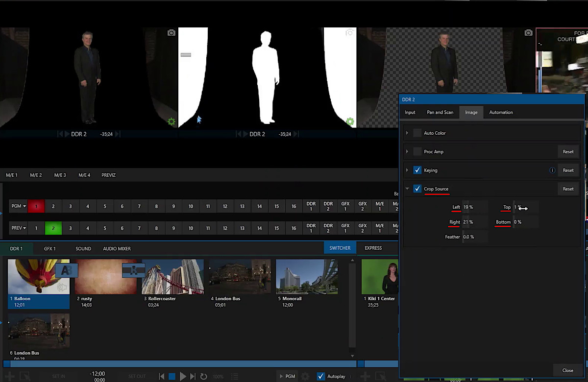Click the Feather 0.0 % slider

(x=475, y=237)
